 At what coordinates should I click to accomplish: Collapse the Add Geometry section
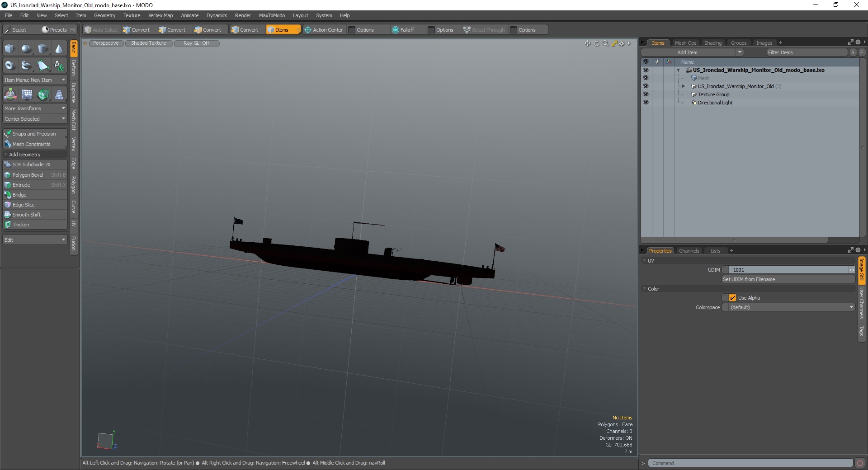[5, 155]
